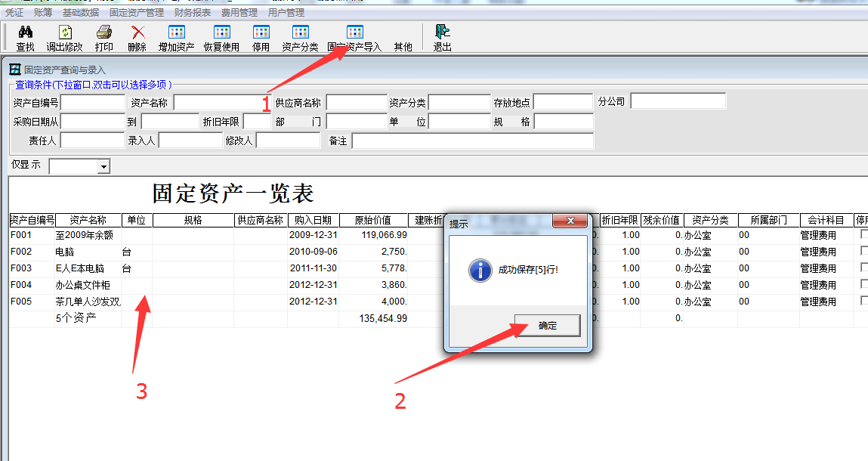This screenshot has height=461, width=868.
Task: Click the 资产分类 toolbar icon
Action: click(x=300, y=32)
